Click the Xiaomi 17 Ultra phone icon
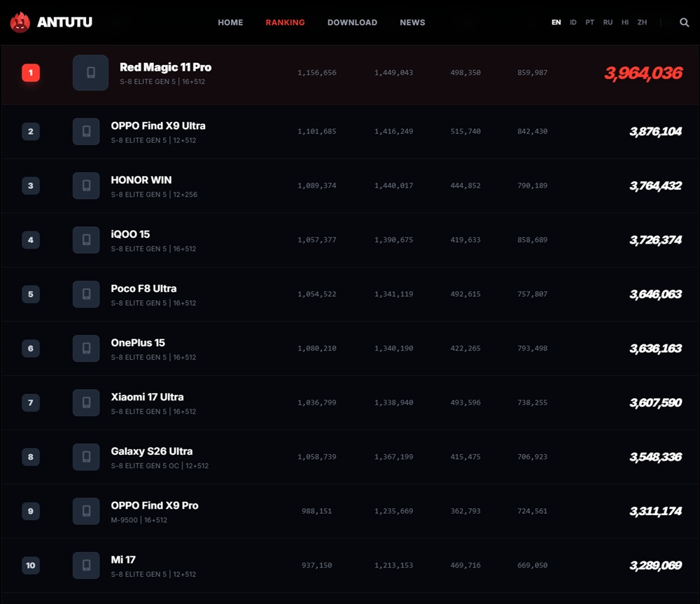Image resolution: width=700 pixels, height=604 pixels. [x=86, y=402]
